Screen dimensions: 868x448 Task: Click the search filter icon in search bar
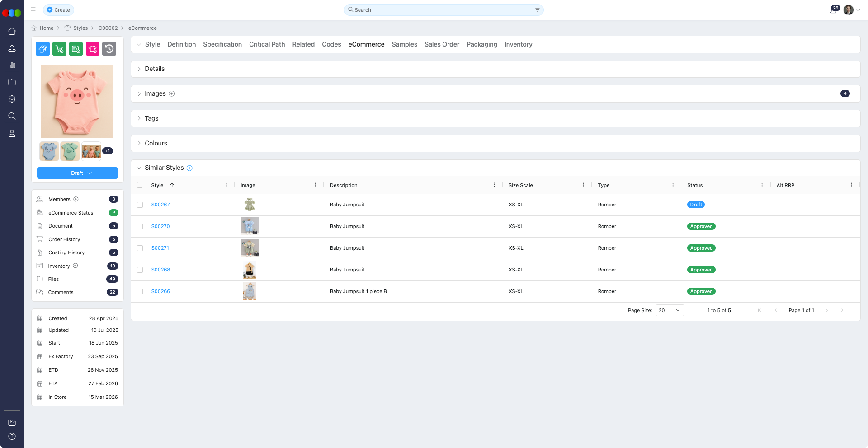537,10
